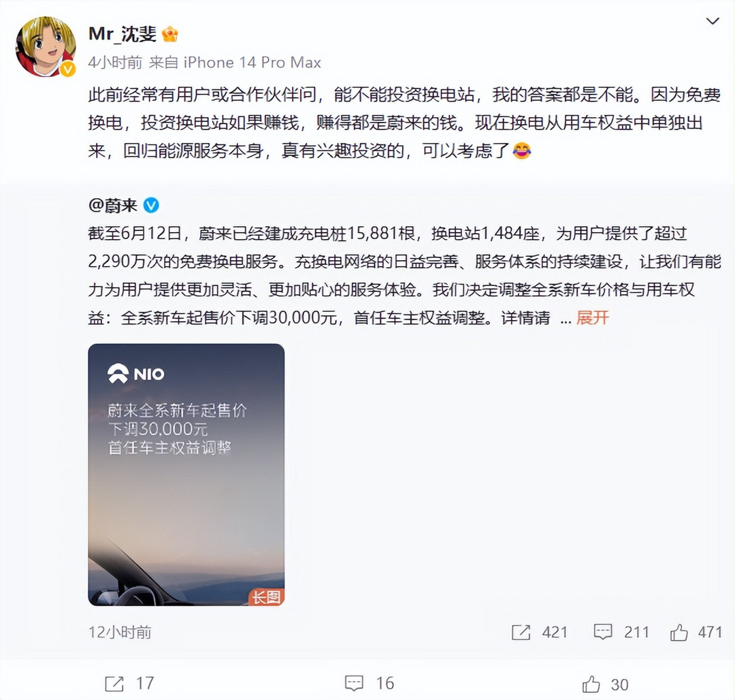The height and width of the screenshot is (700, 735).
Task: Open the NIO price adjustment image
Action: click(x=186, y=475)
